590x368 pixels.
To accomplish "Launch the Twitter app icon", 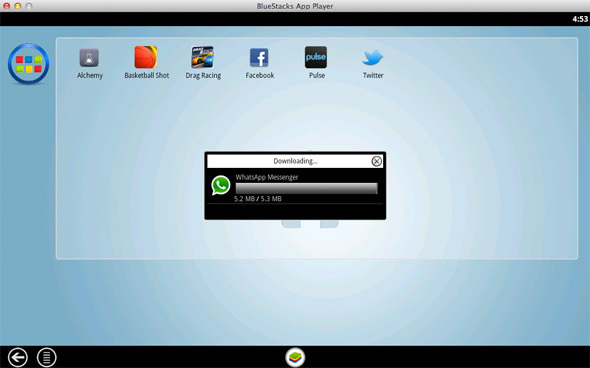I will click(x=373, y=58).
